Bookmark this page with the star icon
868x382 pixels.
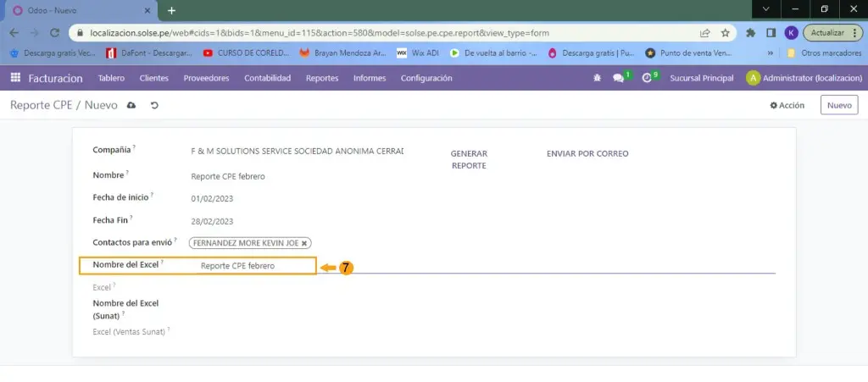click(x=726, y=33)
